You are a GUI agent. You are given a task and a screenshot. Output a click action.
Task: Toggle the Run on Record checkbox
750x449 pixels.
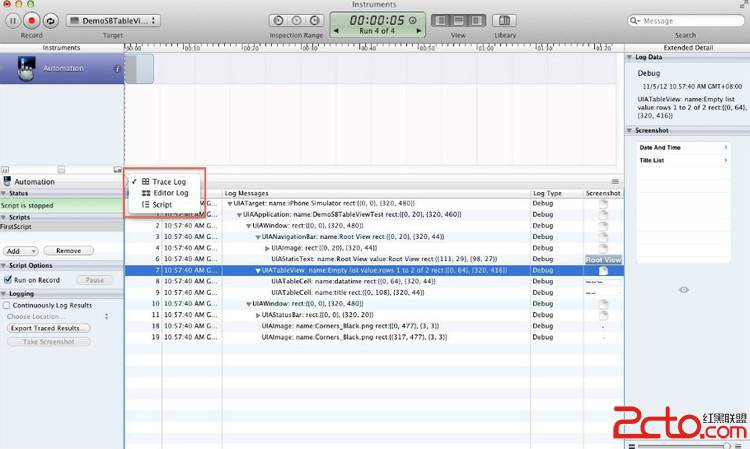click(x=9, y=280)
